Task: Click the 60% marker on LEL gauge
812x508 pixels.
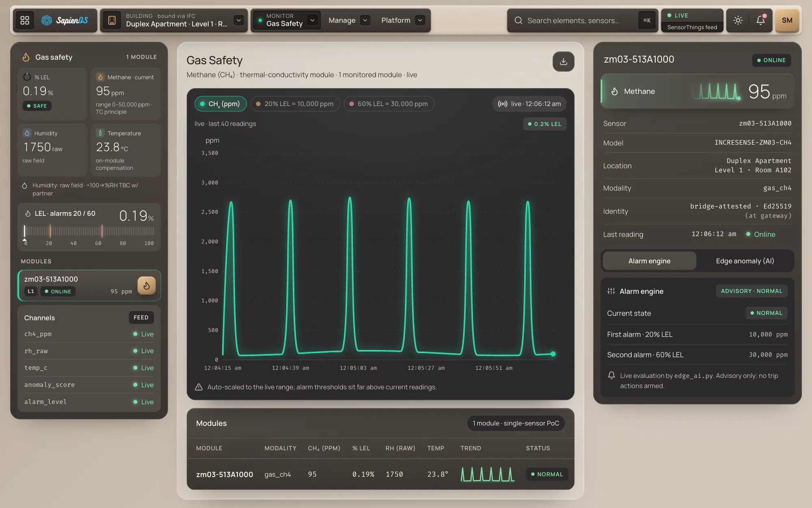Action: pos(102,231)
